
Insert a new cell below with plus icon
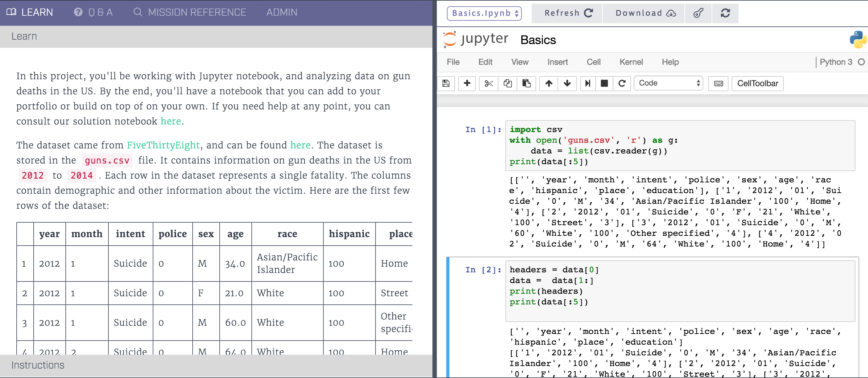tap(467, 83)
